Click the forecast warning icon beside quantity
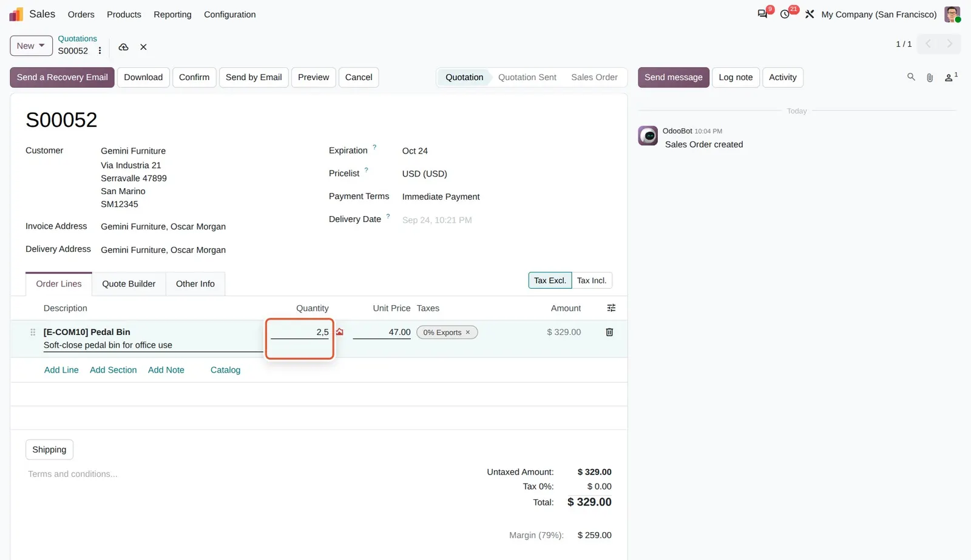 (340, 332)
